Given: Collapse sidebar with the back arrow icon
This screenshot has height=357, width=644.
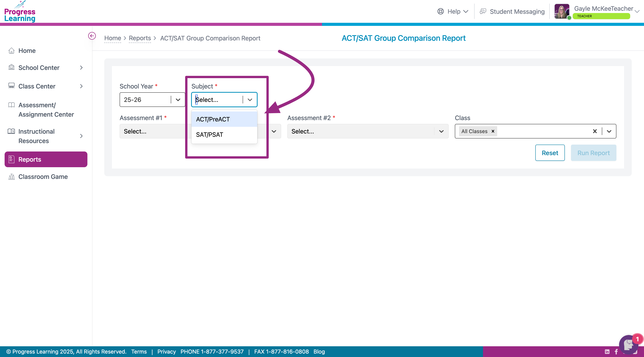Looking at the screenshot, I should (x=92, y=36).
